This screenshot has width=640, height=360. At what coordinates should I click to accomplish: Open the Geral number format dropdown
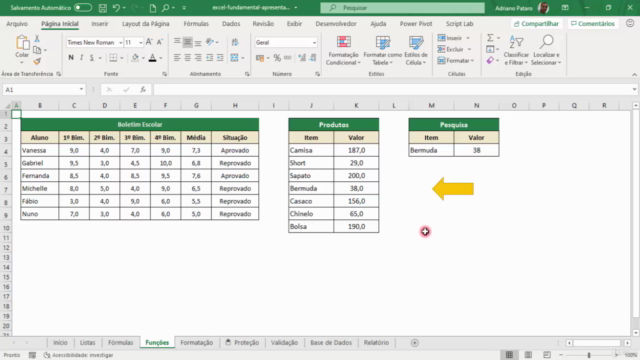(x=314, y=42)
